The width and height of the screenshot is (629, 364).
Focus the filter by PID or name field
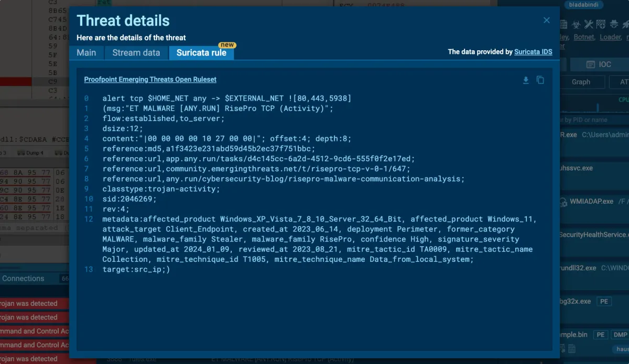594,120
